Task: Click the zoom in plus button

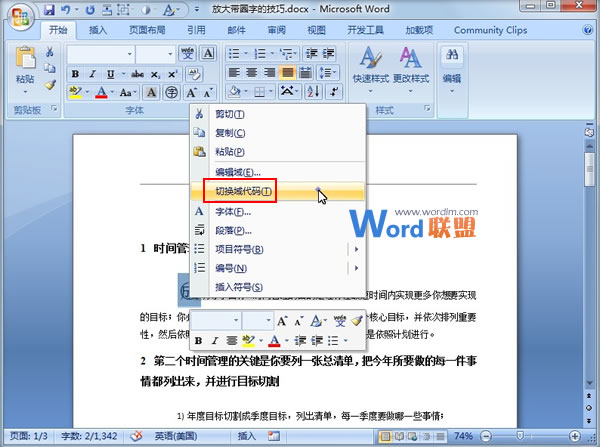Action: (574, 436)
